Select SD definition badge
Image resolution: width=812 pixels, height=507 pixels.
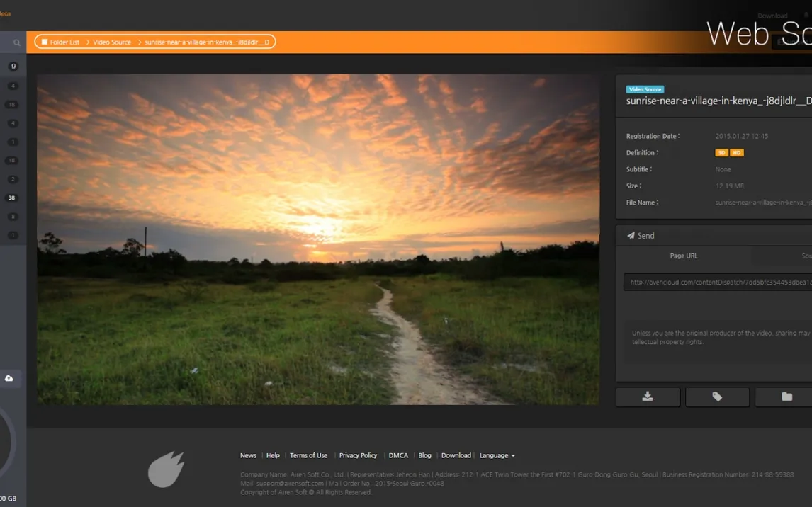(x=721, y=153)
